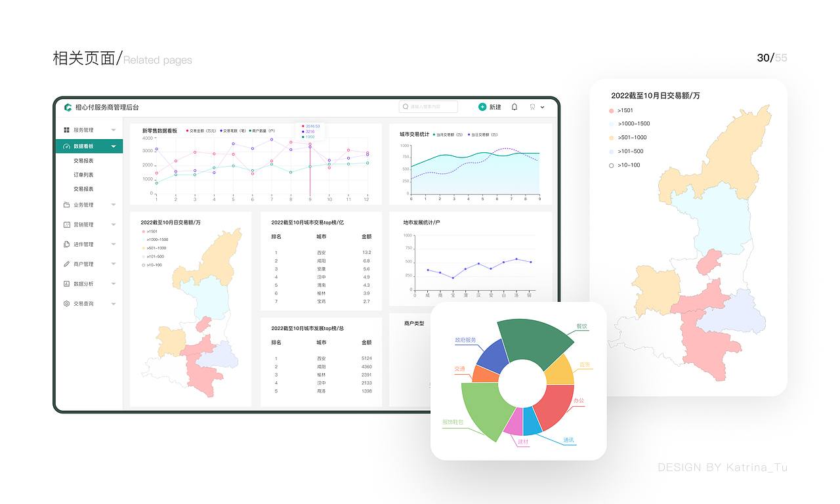The height and width of the screenshot is (504, 840).
Task: Click the 地市发展统计/户 chart title
Action: click(x=421, y=222)
